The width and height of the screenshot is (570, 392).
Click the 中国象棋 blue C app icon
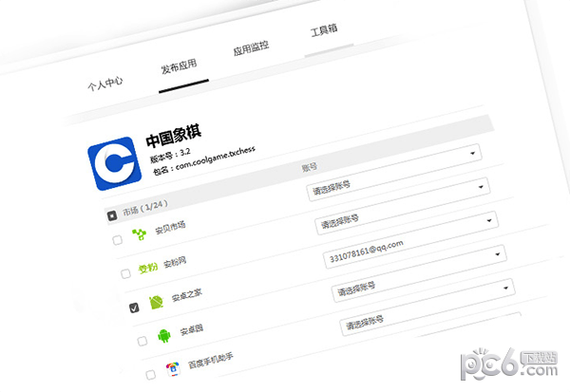(x=115, y=163)
